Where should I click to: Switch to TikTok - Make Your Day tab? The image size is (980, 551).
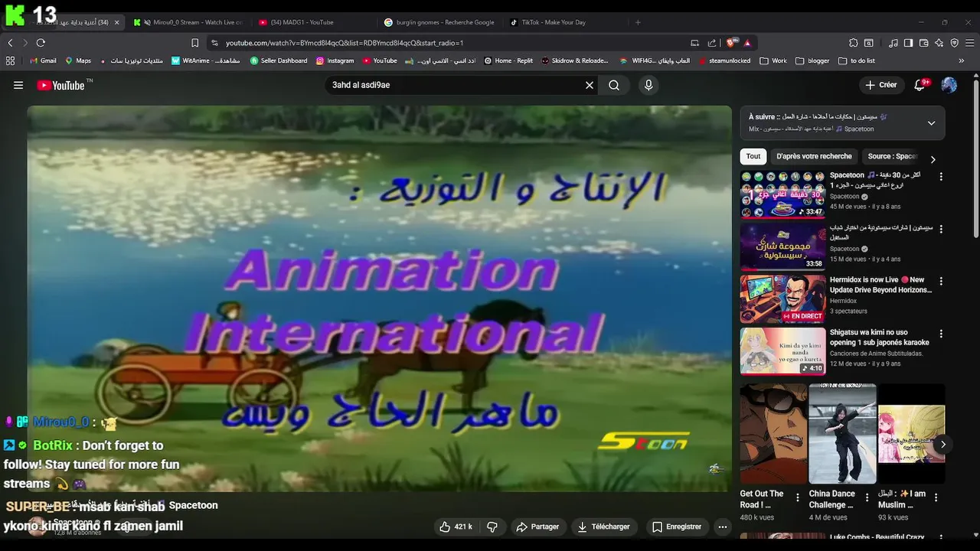coord(565,22)
